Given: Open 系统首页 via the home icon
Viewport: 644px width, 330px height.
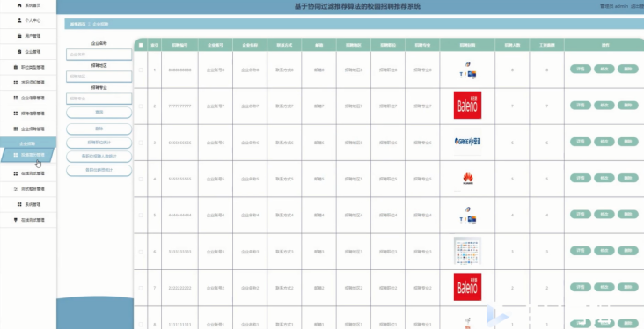Looking at the screenshot, I should (x=19, y=5).
